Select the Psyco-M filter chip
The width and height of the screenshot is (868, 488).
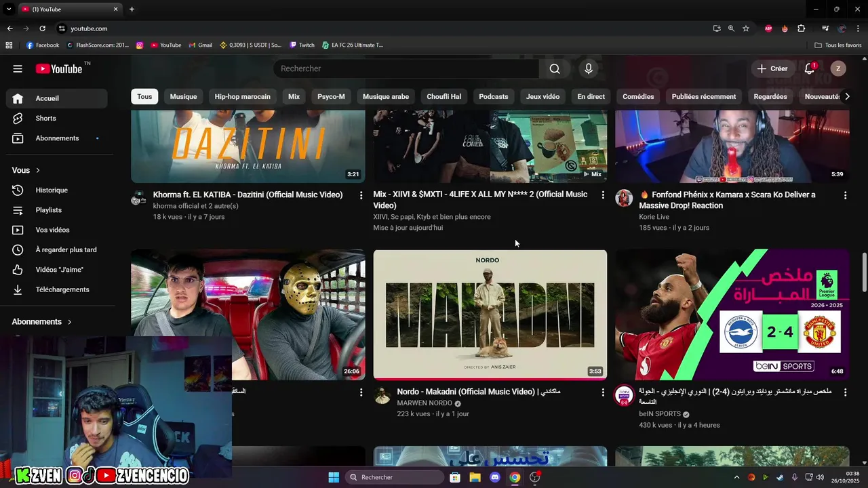point(331,96)
